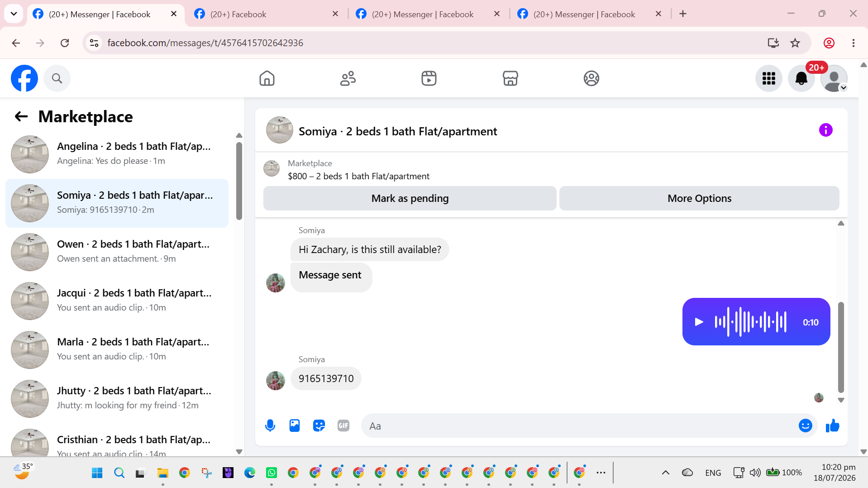Open Chrome's three-dot menu
The height and width of the screenshot is (488, 868).
click(854, 43)
